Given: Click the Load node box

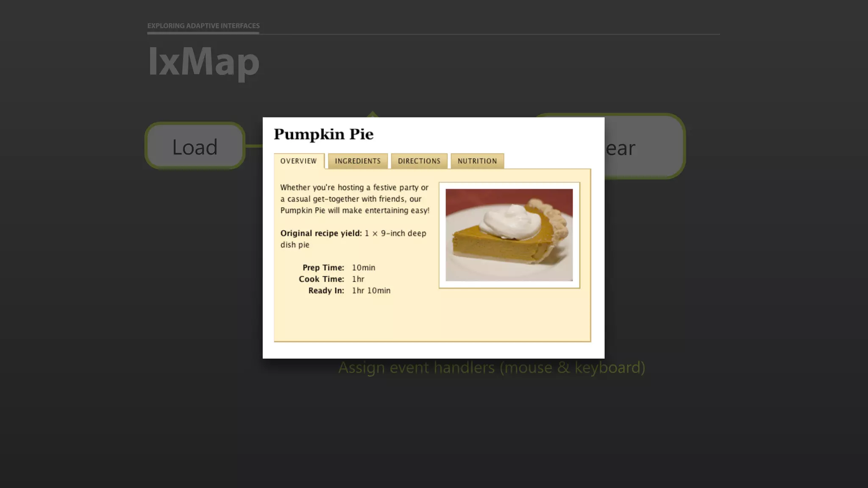Looking at the screenshot, I should pos(195,146).
